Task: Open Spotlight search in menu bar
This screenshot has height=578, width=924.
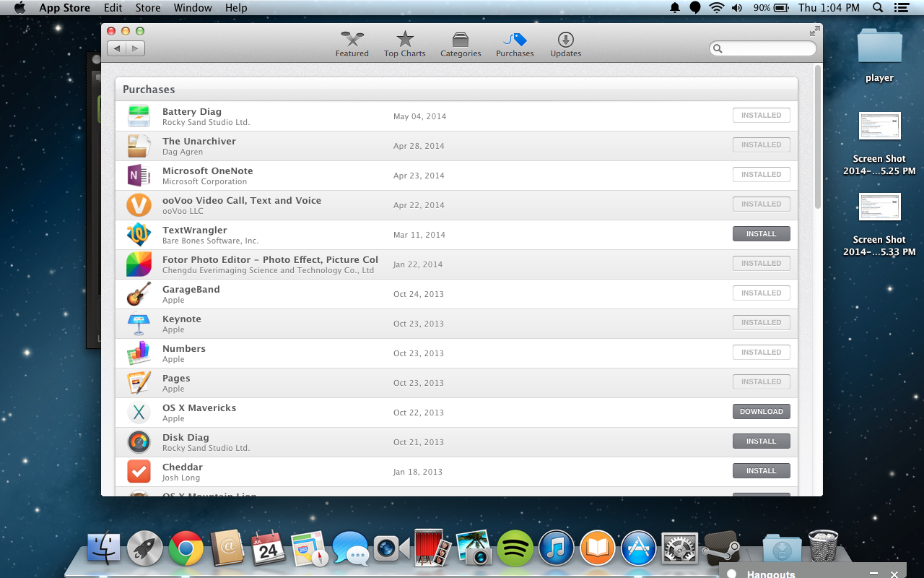Action: click(x=878, y=8)
